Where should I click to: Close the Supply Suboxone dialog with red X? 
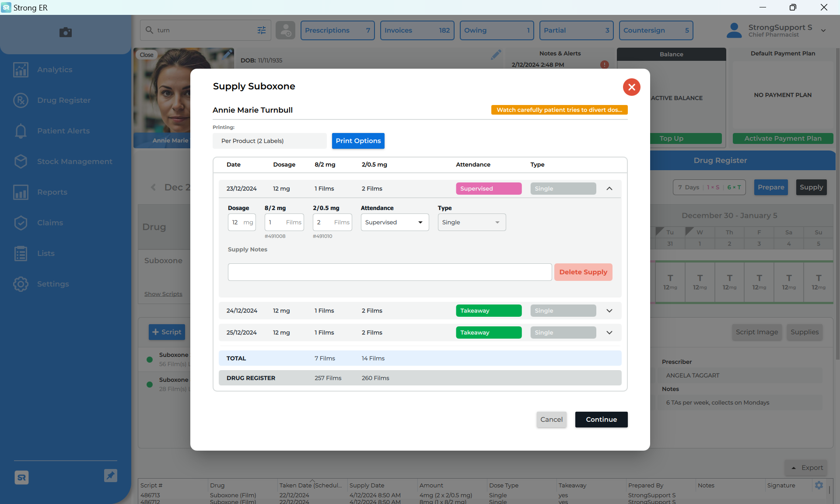[631, 87]
